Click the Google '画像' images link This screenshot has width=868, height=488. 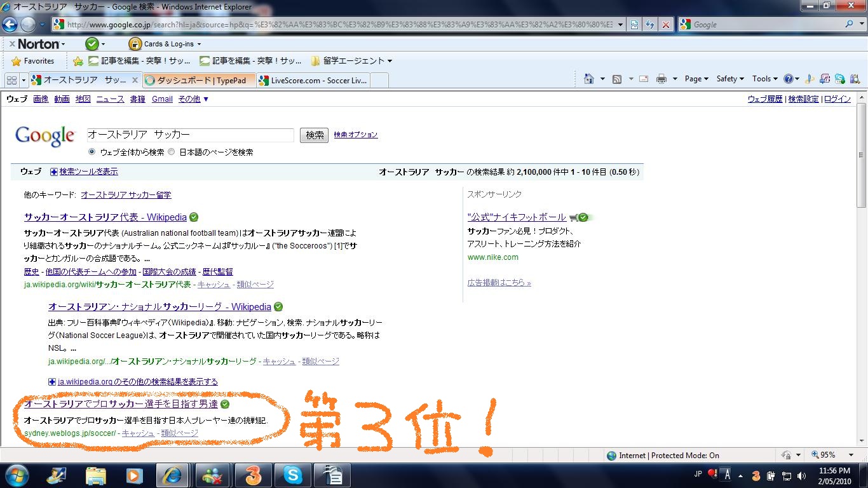(x=41, y=99)
